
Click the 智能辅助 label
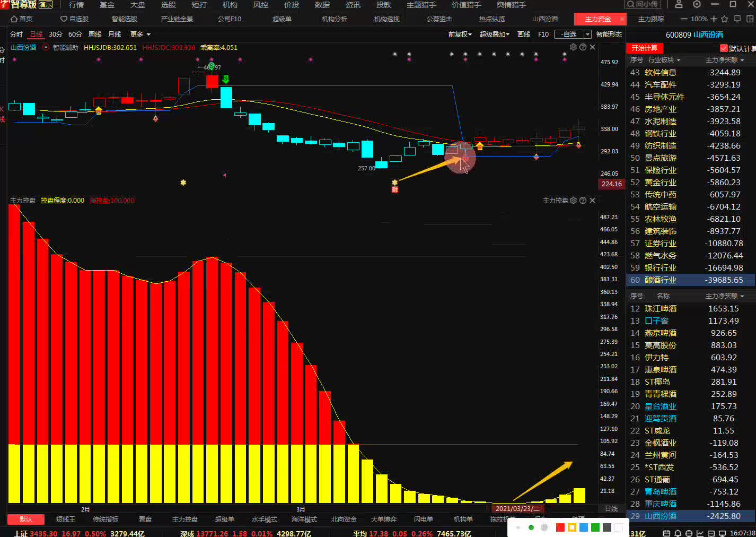[66, 48]
